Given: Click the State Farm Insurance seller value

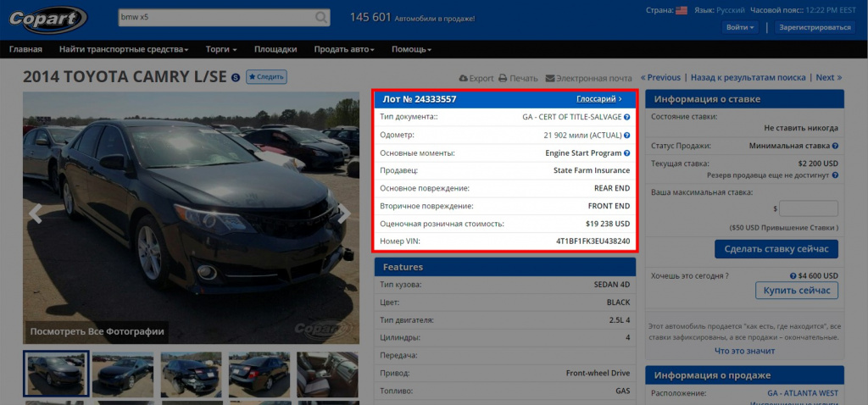Looking at the screenshot, I should click(592, 170).
